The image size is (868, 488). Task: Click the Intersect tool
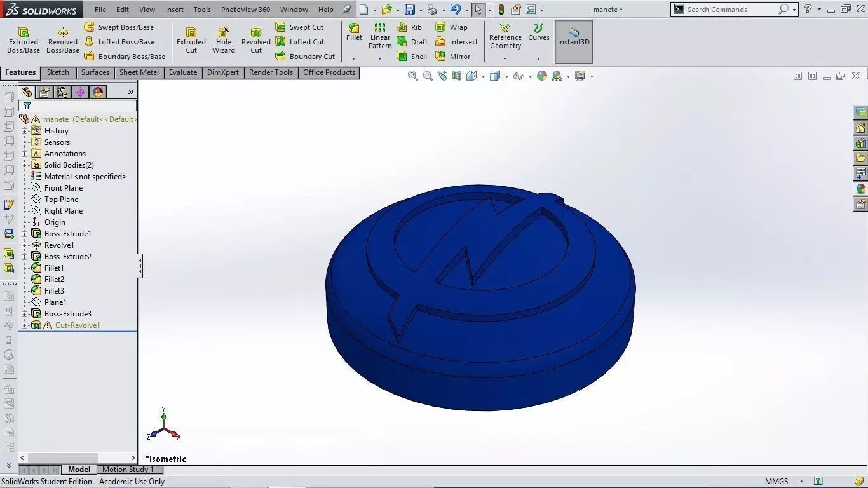pyautogui.click(x=456, y=42)
